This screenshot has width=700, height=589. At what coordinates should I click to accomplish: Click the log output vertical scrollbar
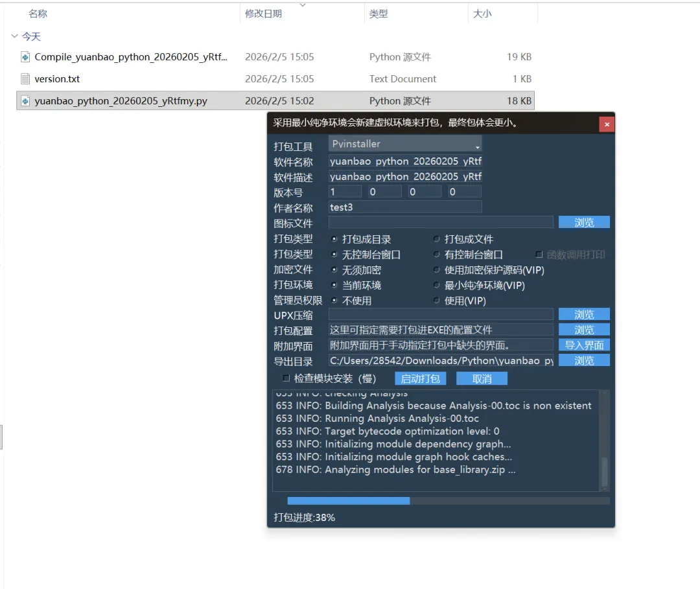[604, 441]
